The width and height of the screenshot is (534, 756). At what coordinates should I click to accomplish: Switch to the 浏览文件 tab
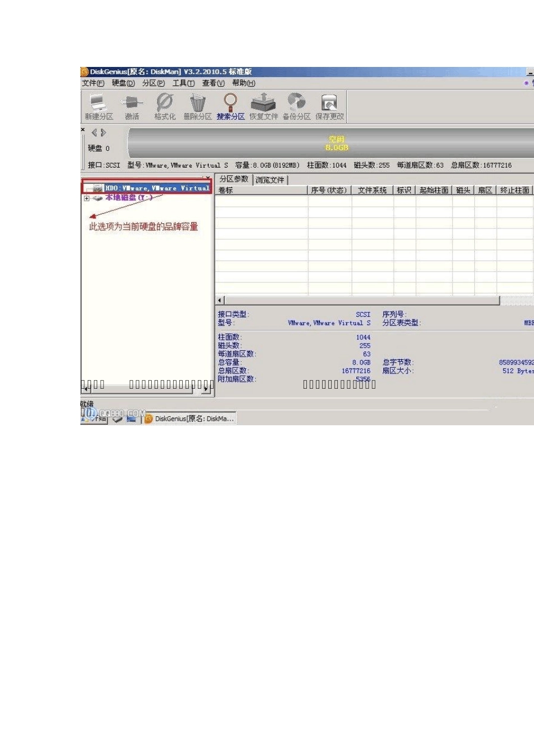click(270, 180)
